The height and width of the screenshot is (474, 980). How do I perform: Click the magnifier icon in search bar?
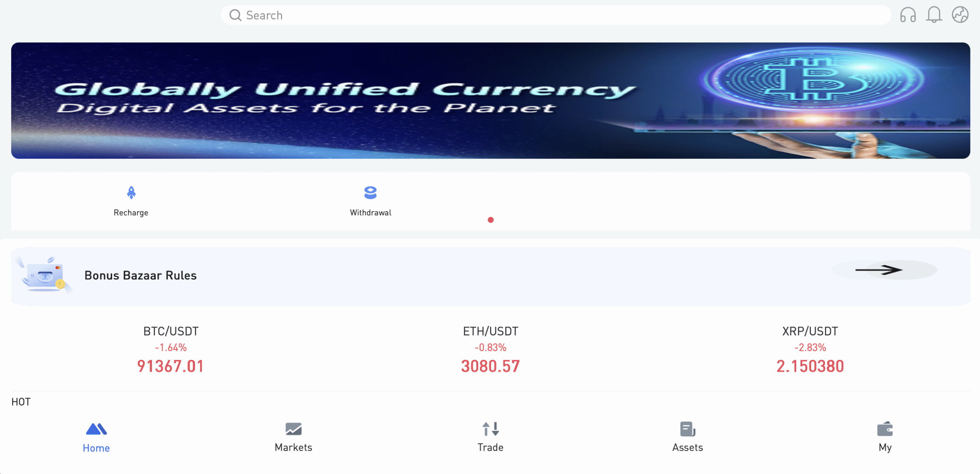pos(235,15)
